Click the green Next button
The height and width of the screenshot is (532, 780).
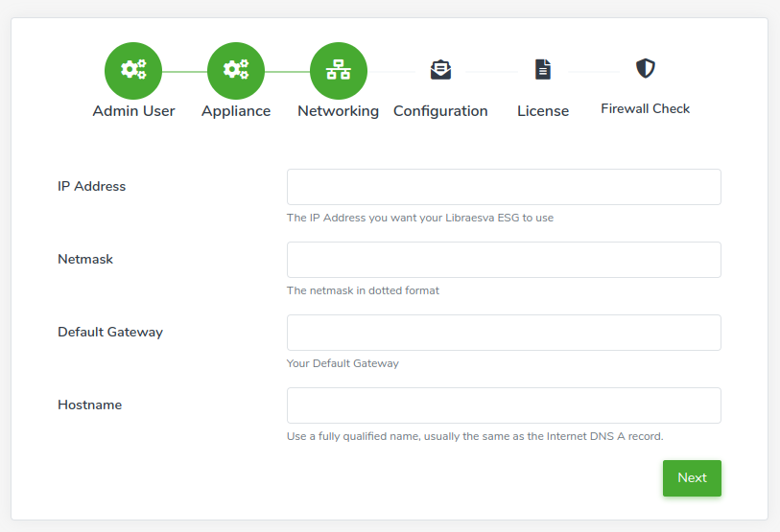(692, 477)
